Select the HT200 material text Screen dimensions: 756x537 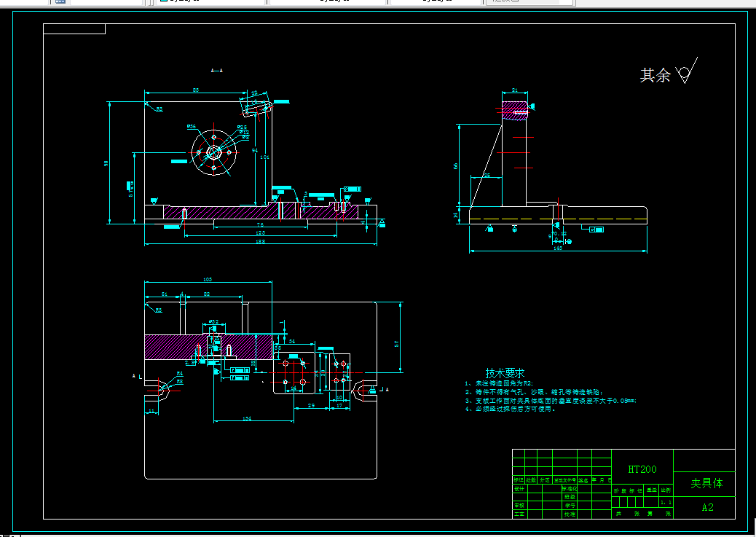click(x=642, y=469)
